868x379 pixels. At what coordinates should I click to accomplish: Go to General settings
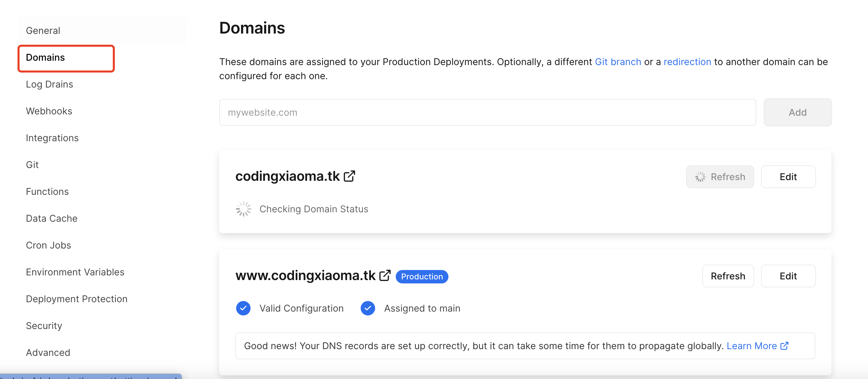[43, 31]
